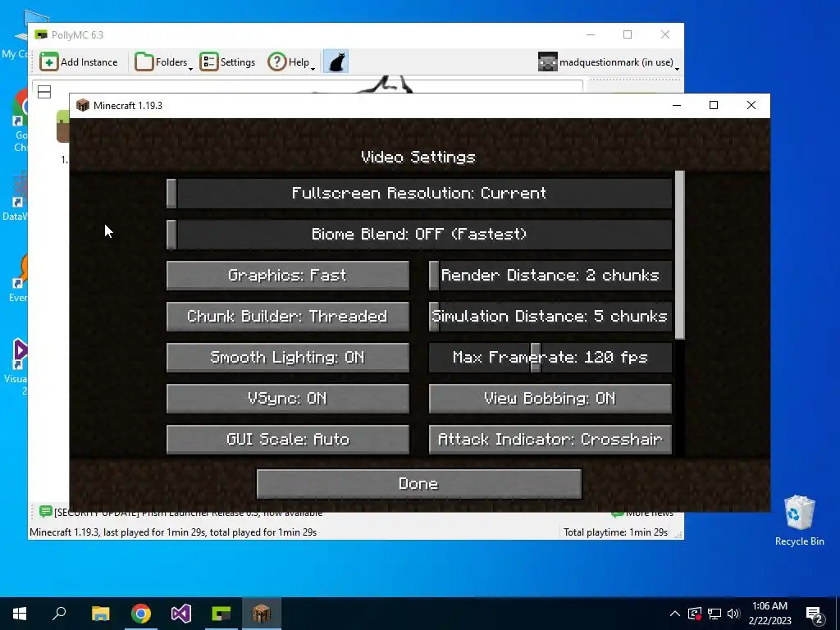Image resolution: width=840 pixels, height=630 pixels.
Task: Open File Explorer from the taskbar
Action: click(100, 614)
